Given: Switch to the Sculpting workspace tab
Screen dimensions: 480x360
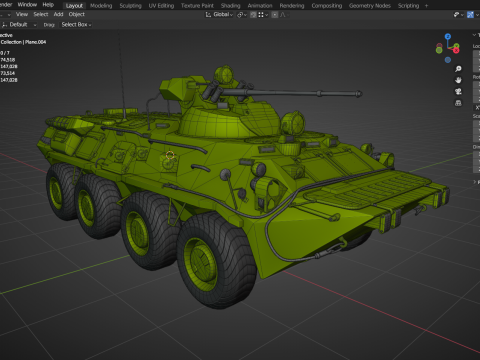Looking at the screenshot, I should pyautogui.click(x=130, y=6).
